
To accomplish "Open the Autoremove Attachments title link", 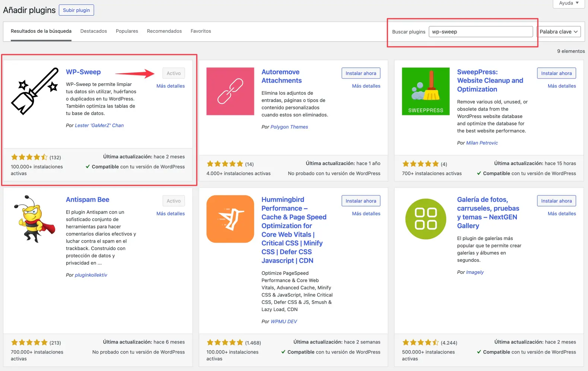I will (282, 76).
